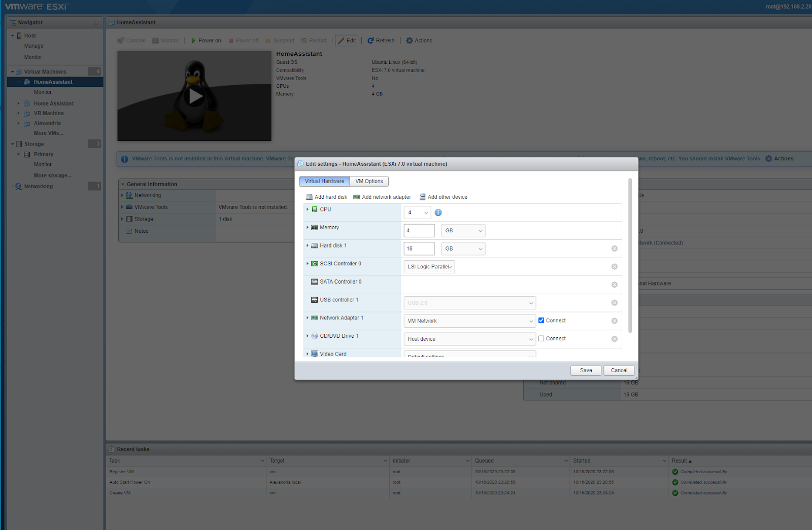Click the Edit pencil icon in the toolbar
Screen dimensions: 812x530
click(341, 41)
